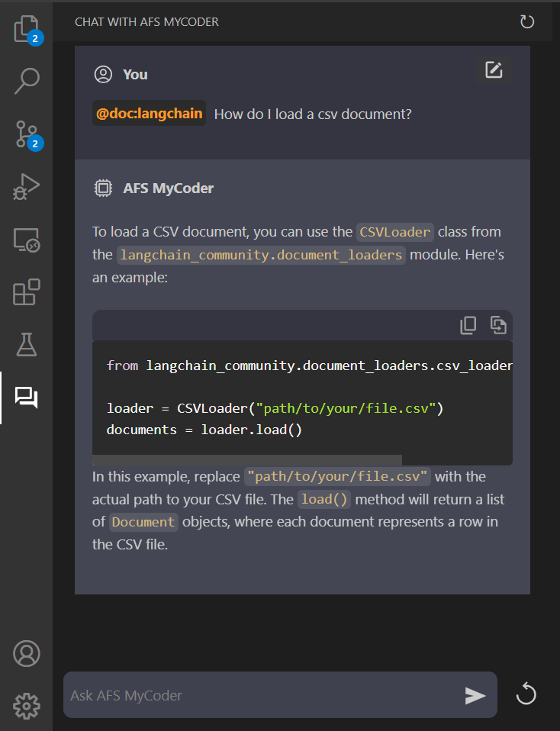This screenshot has width=560, height=731.
Task: Open the Search view
Action: 27,81
